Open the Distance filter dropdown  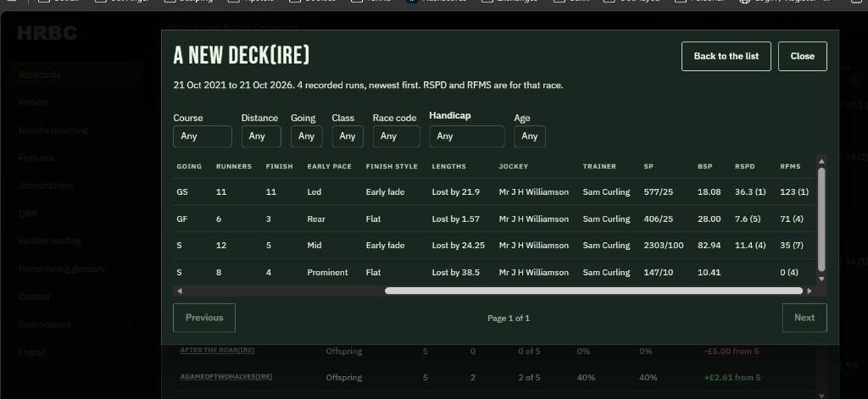coord(261,136)
